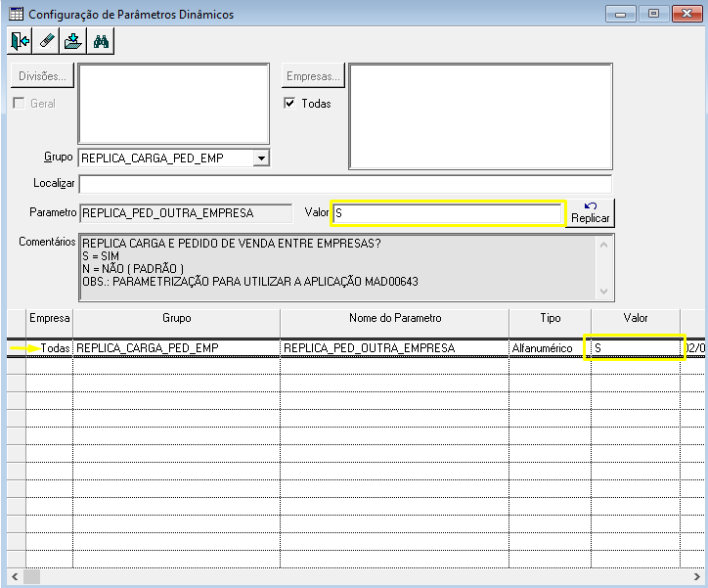This screenshot has width=708, height=588.
Task: Click the Comentários scroll up arrow
Action: tap(603, 245)
